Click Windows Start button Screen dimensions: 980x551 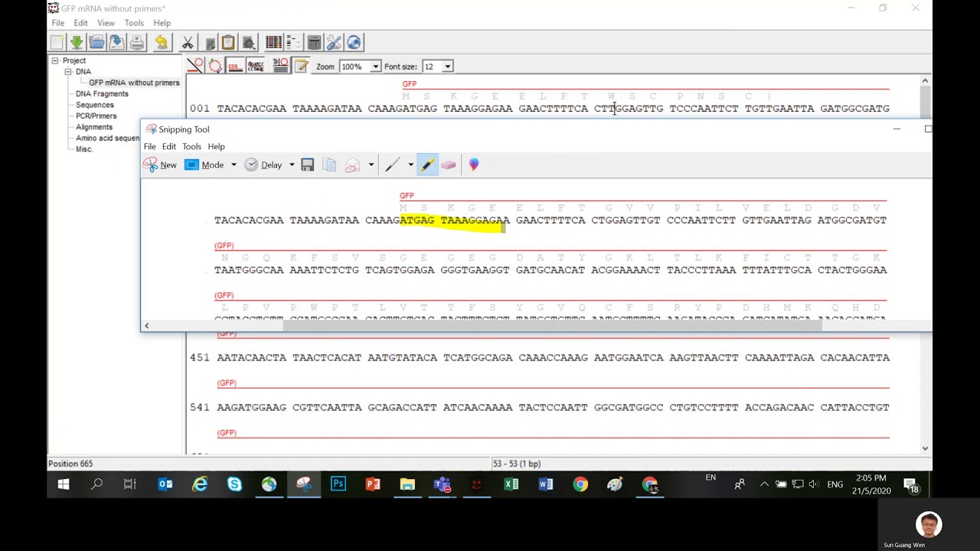[64, 484]
